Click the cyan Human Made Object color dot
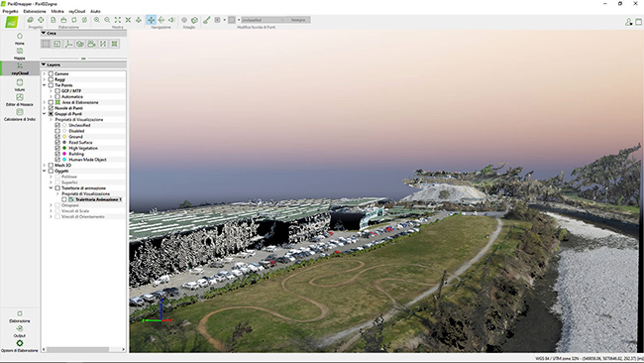 [x=64, y=160]
